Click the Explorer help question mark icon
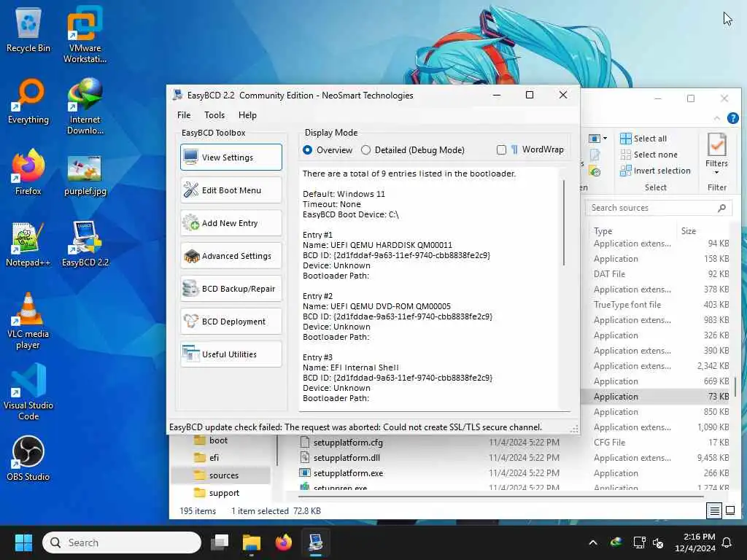Screen dimensions: 747x560 (732, 117)
